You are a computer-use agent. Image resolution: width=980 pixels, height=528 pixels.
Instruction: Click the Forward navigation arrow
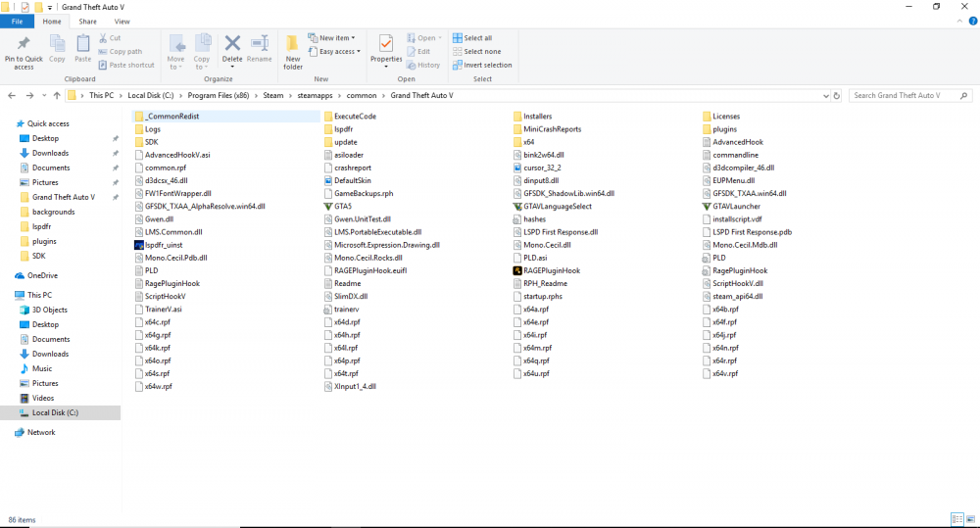29,96
